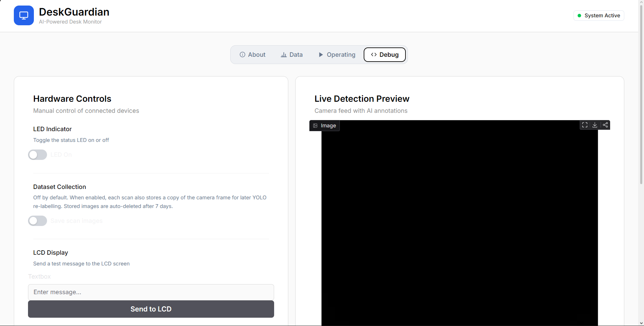Click the LCD Display label
Viewport: 644px width, 326px height.
[x=50, y=253]
